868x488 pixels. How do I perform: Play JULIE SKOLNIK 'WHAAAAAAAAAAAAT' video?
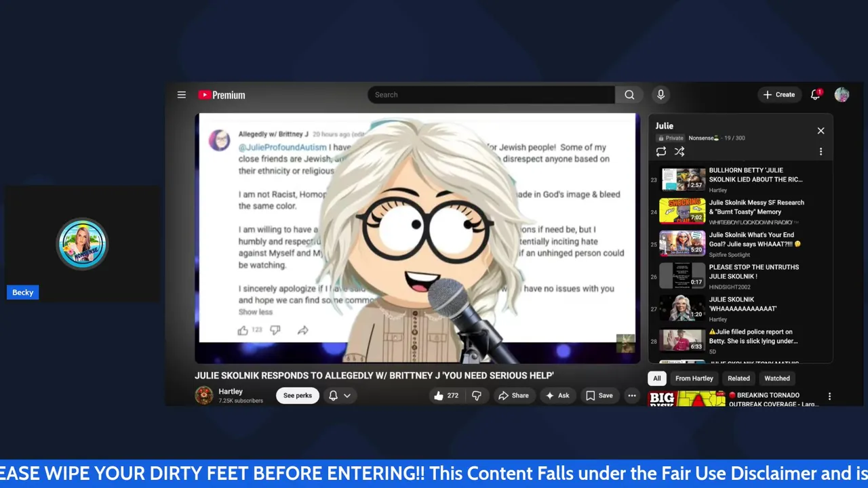[741, 308]
